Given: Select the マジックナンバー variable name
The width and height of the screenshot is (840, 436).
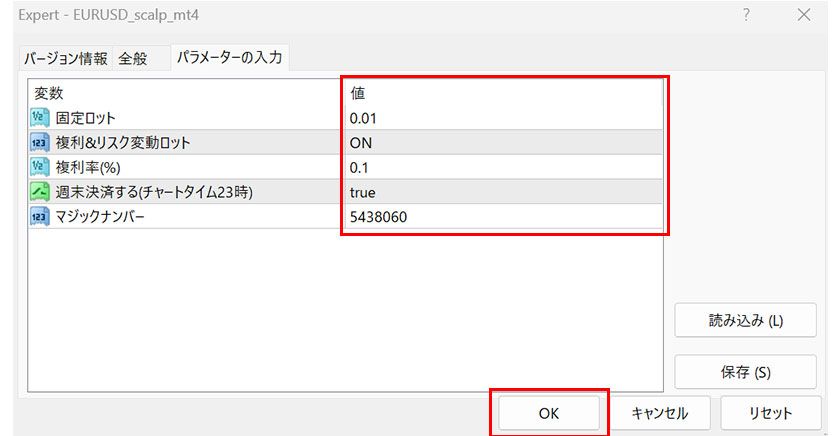Looking at the screenshot, I should coord(100,216).
